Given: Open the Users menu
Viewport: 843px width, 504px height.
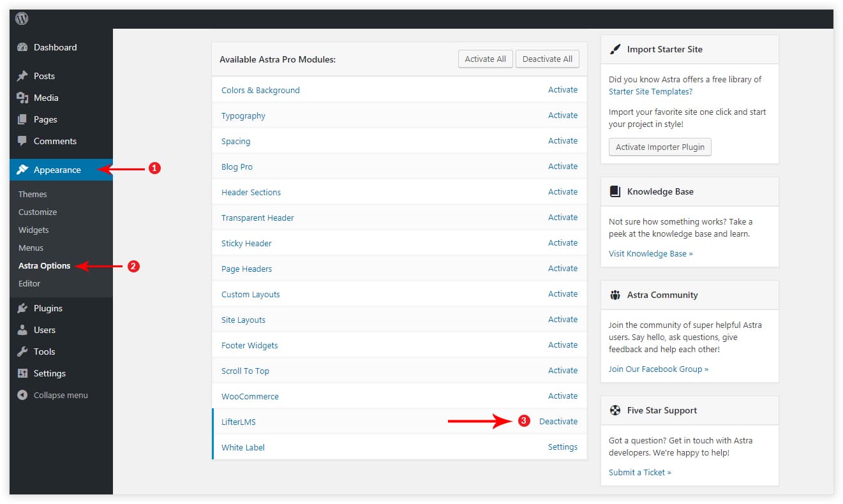Looking at the screenshot, I should [x=61, y=330].
